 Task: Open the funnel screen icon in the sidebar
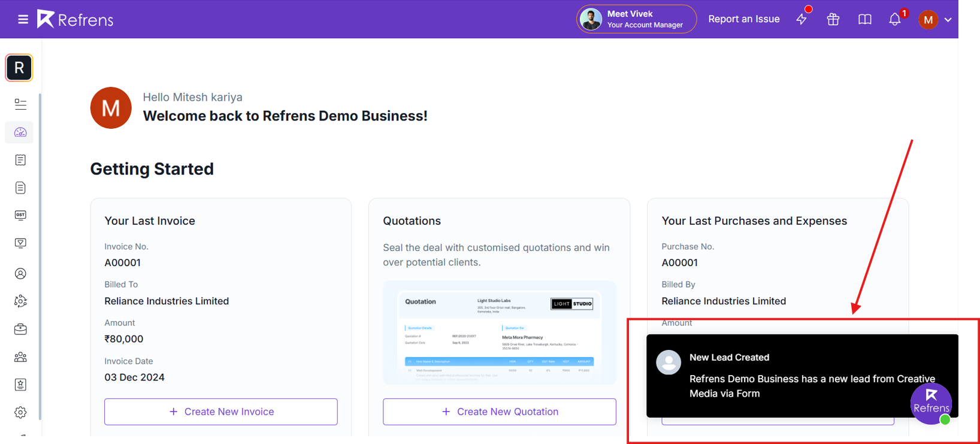20,243
